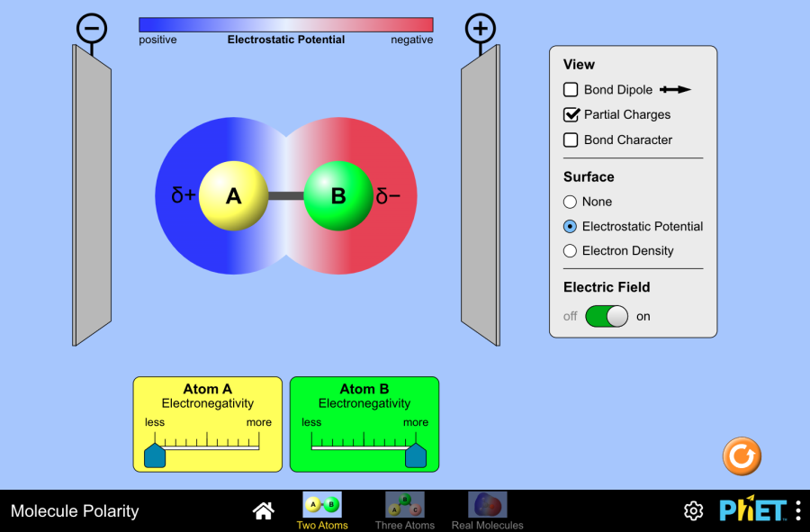Switch to the Real Molecules screen
810x532 pixels.
[487, 509]
